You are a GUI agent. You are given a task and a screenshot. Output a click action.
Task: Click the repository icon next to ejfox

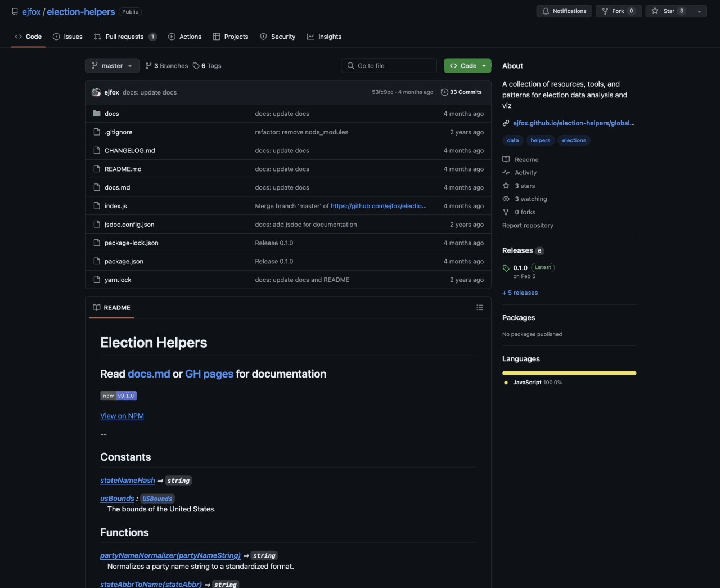click(15, 12)
